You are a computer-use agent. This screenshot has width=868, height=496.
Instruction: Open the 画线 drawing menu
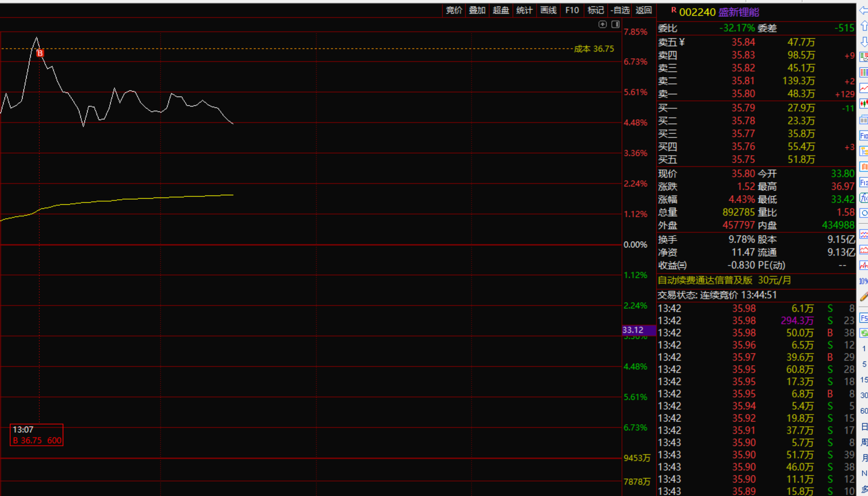[548, 10]
